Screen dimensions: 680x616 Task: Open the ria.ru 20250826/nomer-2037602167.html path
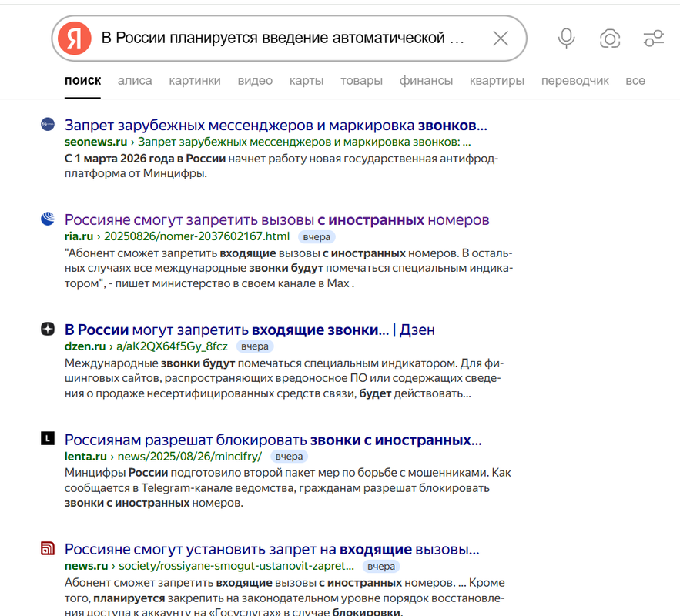[x=196, y=236]
